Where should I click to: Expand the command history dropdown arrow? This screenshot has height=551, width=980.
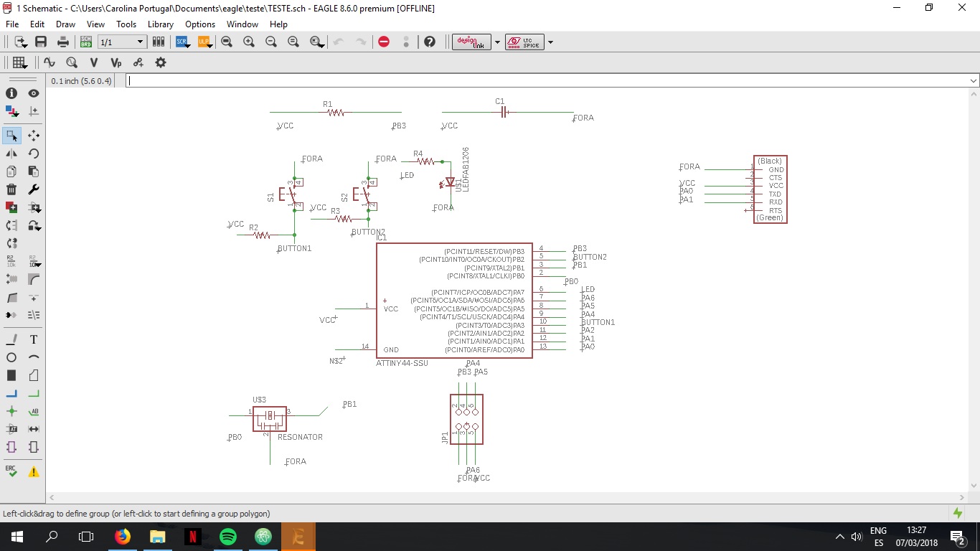coord(973,81)
